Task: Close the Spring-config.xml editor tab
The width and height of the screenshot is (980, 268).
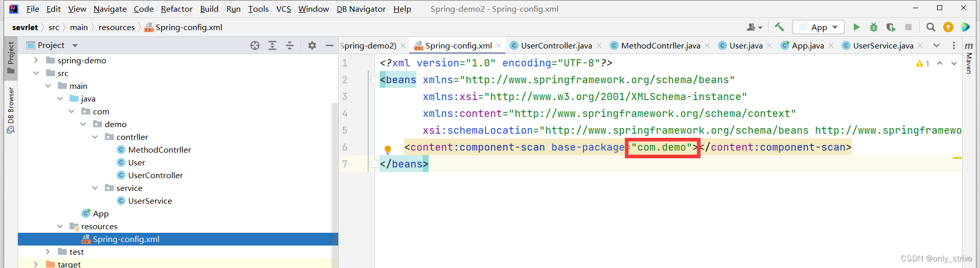Action: click(x=499, y=45)
